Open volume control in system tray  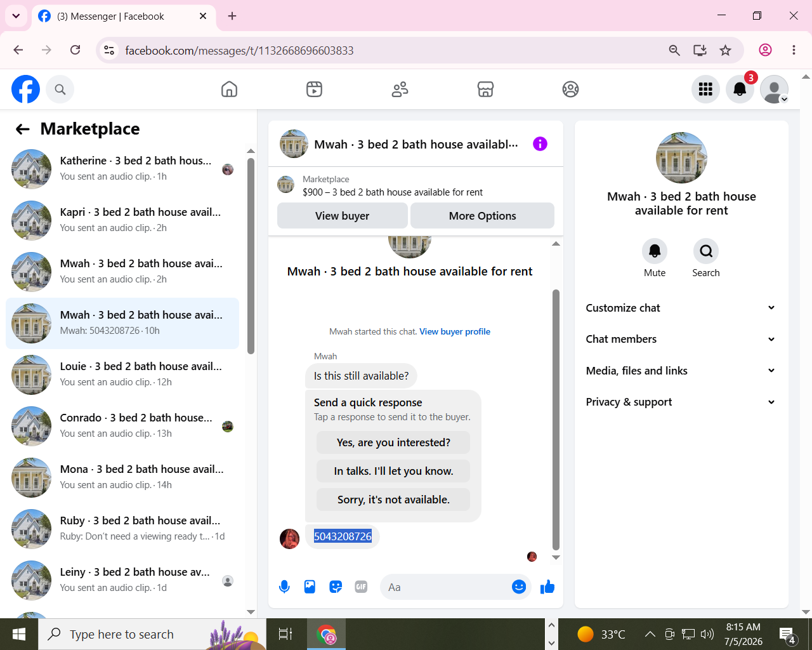point(707,633)
